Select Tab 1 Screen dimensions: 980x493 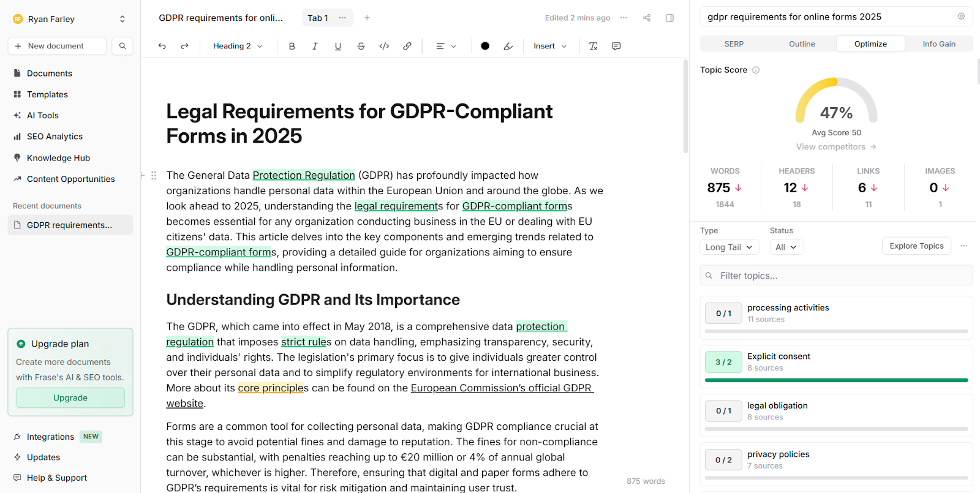[x=318, y=18]
